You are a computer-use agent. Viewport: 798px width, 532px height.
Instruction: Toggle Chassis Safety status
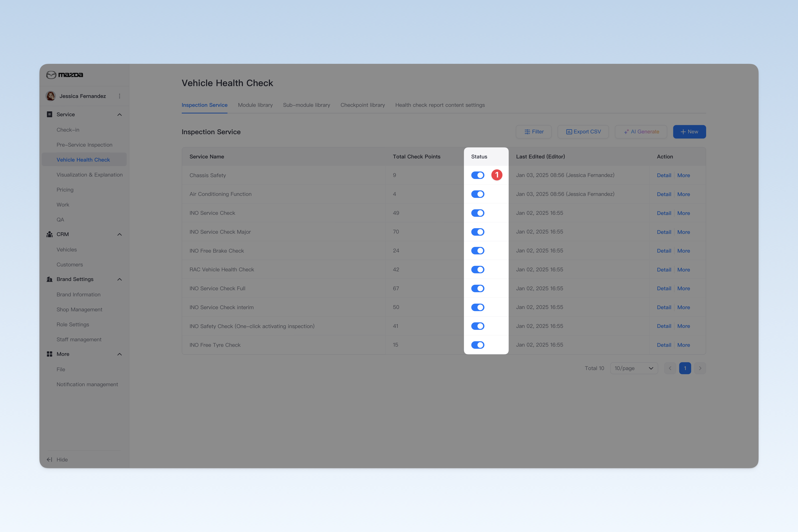click(x=478, y=175)
